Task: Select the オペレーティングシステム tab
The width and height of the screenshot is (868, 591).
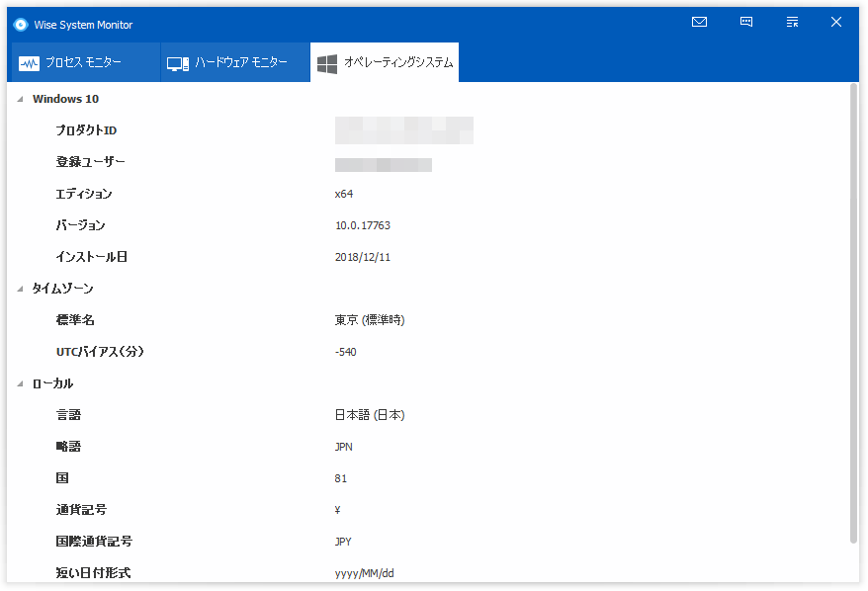Action: pyautogui.click(x=385, y=62)
